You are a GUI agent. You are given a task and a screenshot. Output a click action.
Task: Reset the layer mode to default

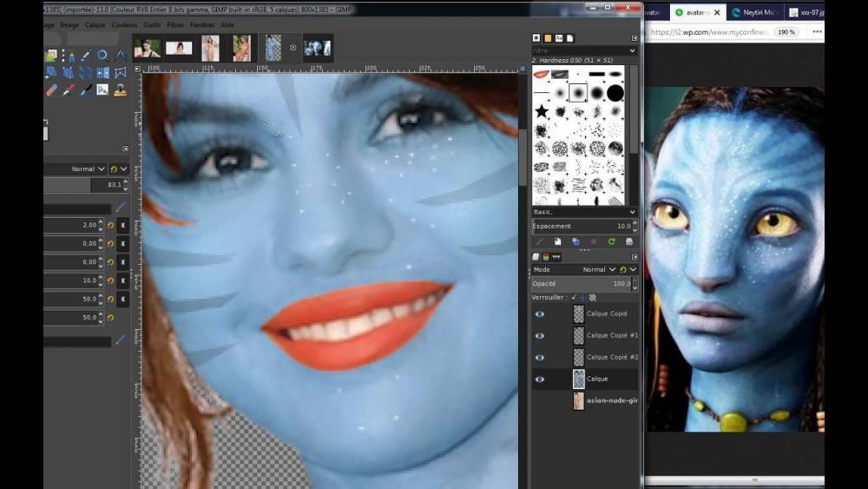(622, 270)
